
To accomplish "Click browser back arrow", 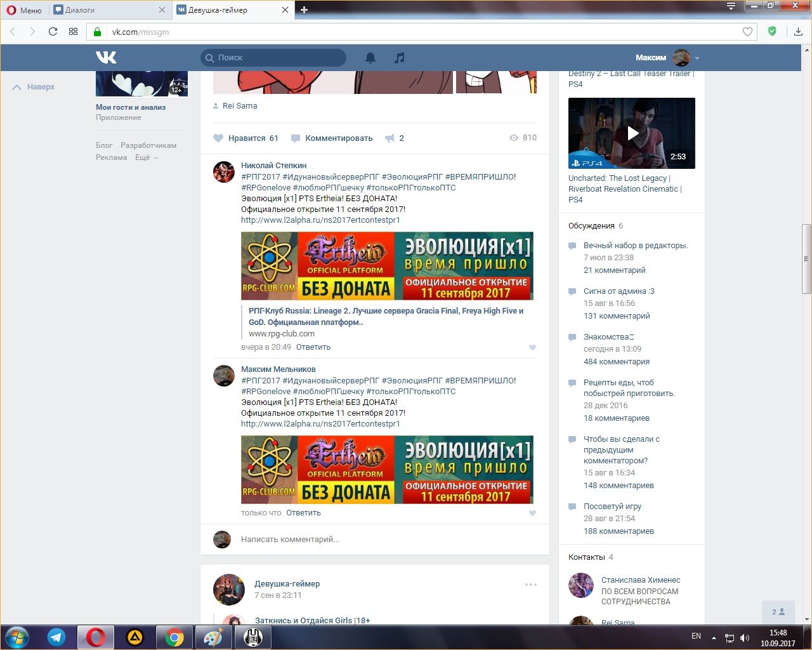I will pos(13,32).
